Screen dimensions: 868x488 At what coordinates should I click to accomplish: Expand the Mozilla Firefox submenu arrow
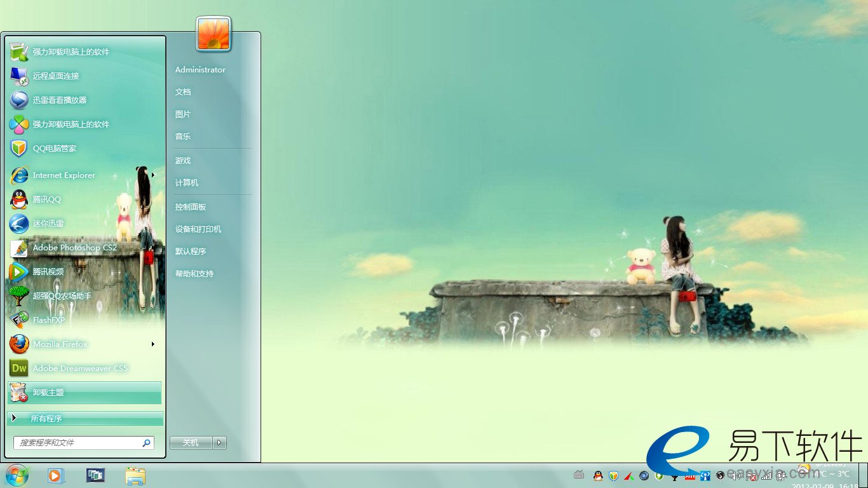tap(153, 344)
